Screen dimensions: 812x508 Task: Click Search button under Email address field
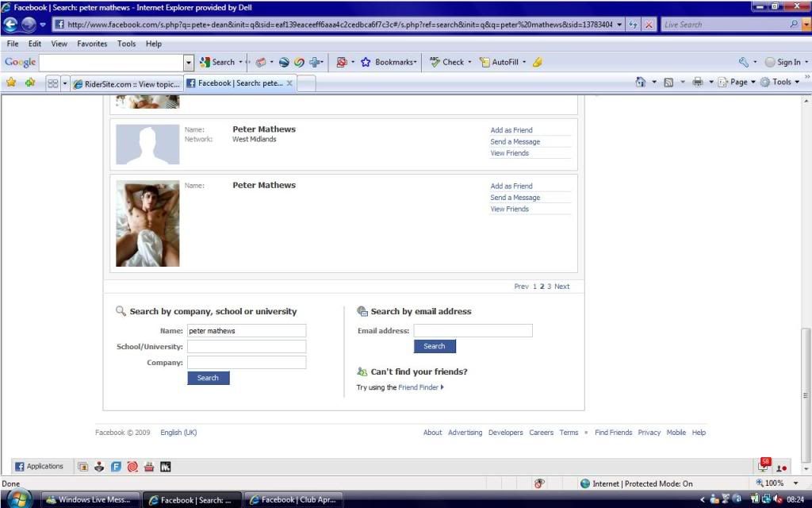pos(435,346)
